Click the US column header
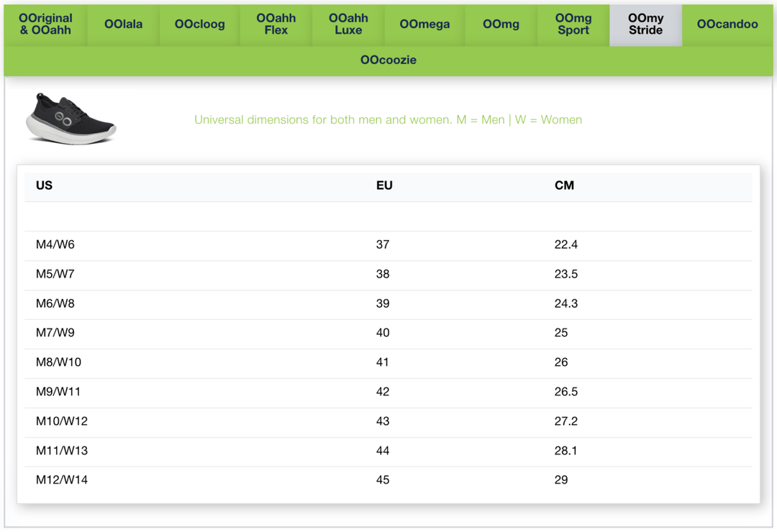 44,185
